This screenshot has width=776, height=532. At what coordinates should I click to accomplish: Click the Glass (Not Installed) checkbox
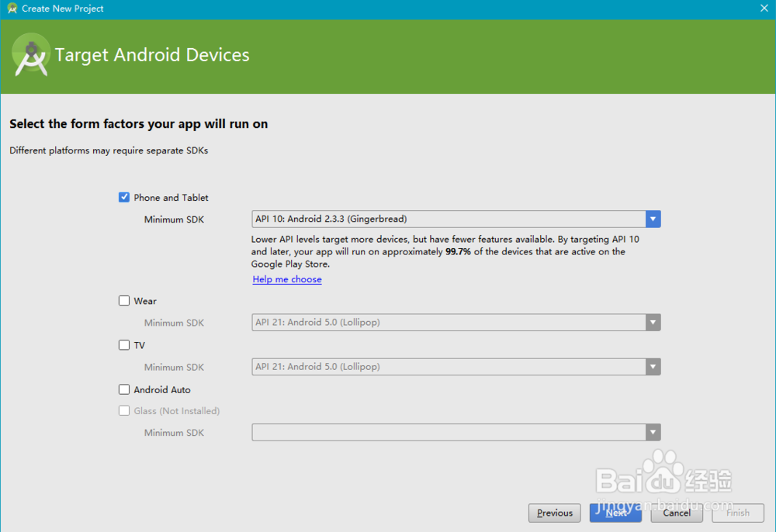pyautogui.click(x=124, y=411)
